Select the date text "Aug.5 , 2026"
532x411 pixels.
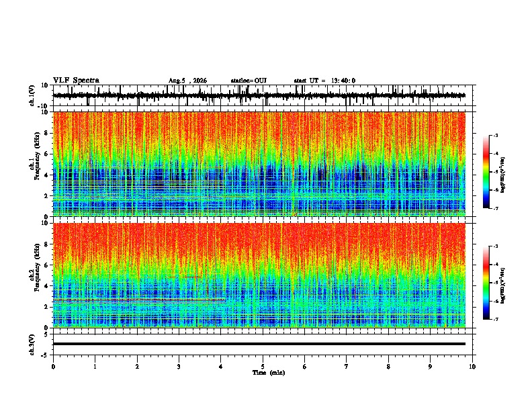point(187,81)
